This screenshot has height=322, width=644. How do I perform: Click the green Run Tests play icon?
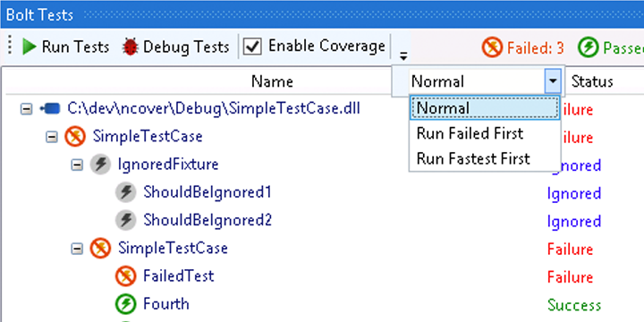click(30, 47)
